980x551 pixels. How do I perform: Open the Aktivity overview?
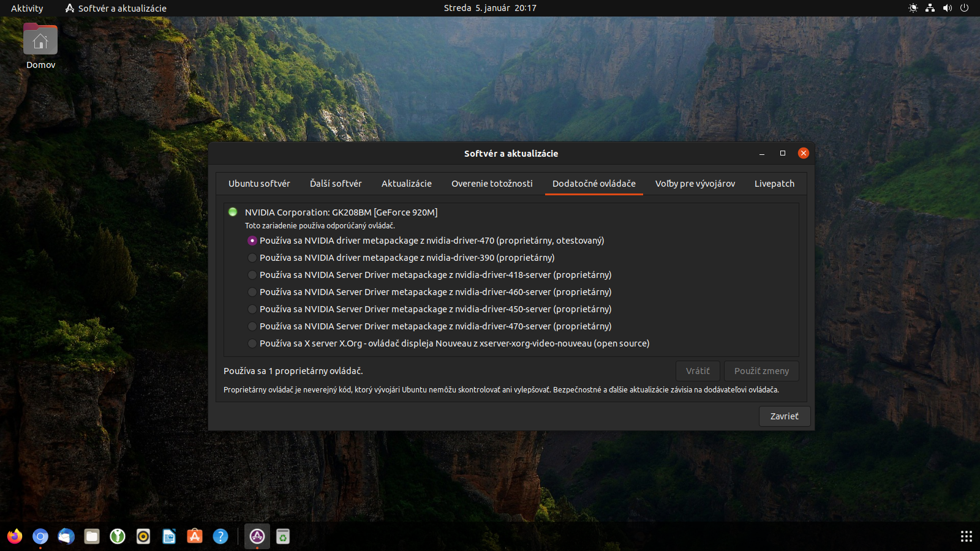tap(27, 8)
